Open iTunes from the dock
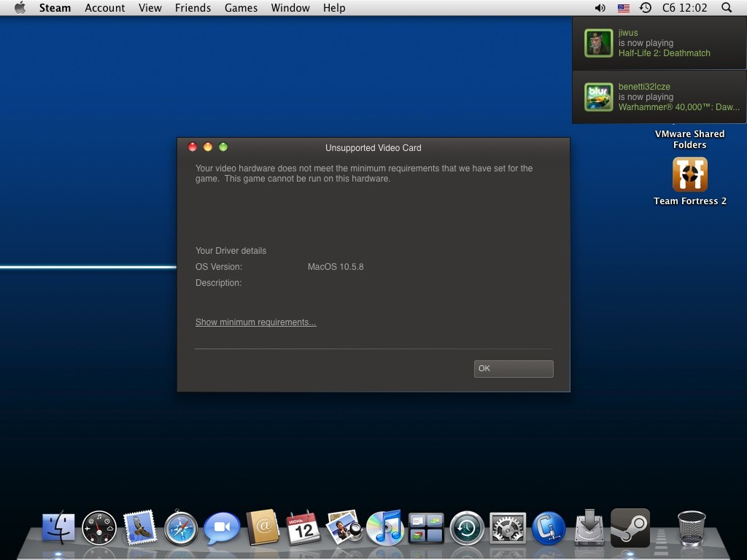747x560 pixels. [x=385, y=528]
